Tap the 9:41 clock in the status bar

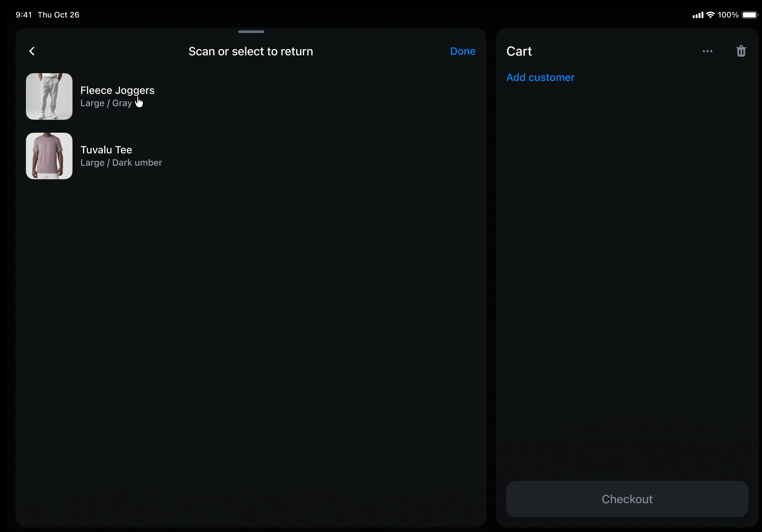tap(24, 15)
